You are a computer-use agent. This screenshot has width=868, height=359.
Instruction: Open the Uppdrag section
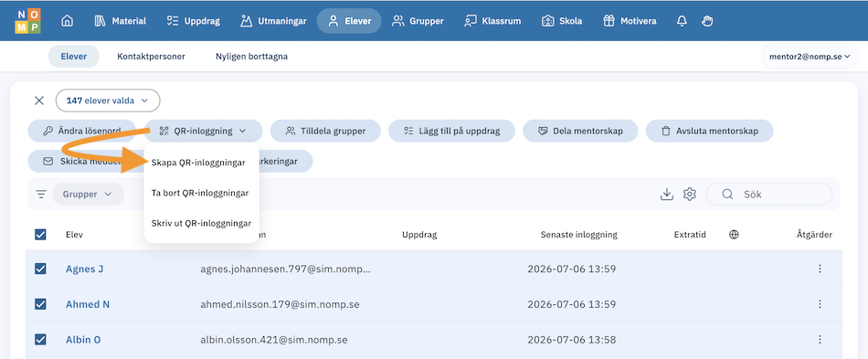tap(193, 21)
